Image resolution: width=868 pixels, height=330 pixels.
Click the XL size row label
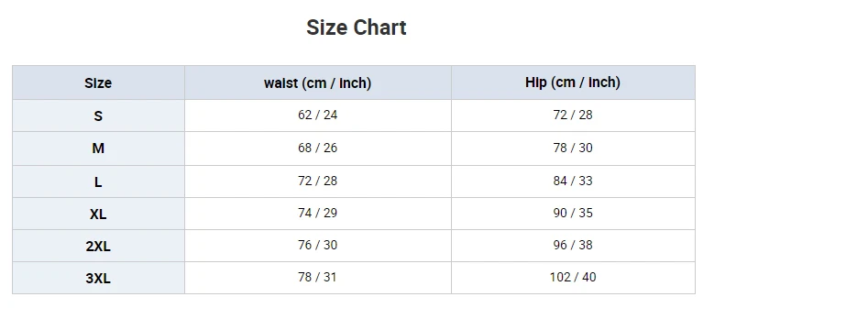(98, 214)
